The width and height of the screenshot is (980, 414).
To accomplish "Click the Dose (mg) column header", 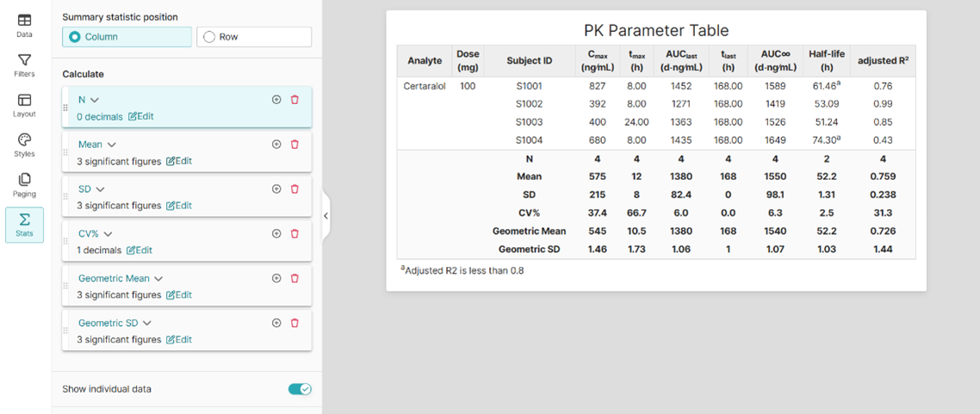I will click(x=468, y=60).
